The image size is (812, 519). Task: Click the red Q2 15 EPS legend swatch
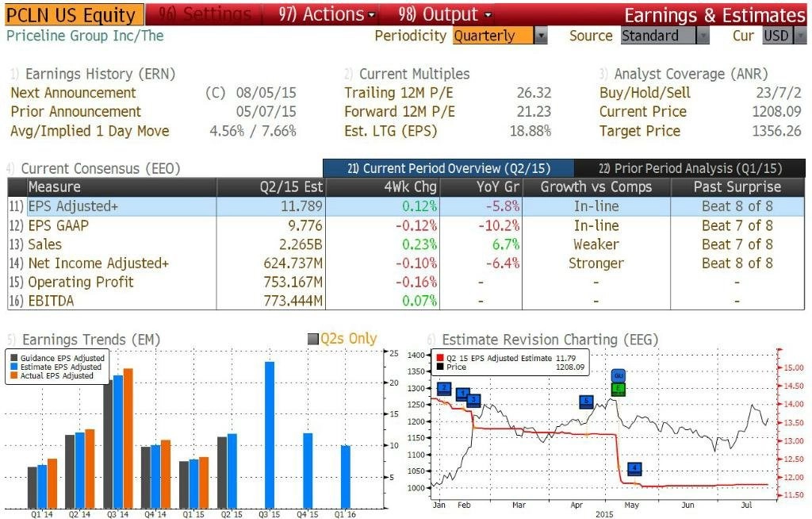coord(440,358)
